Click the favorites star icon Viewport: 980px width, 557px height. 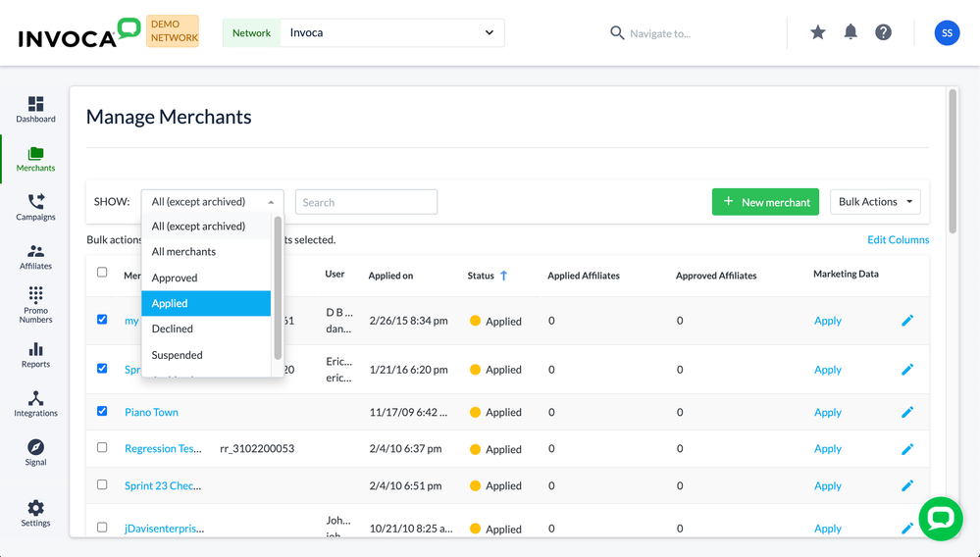818,32
